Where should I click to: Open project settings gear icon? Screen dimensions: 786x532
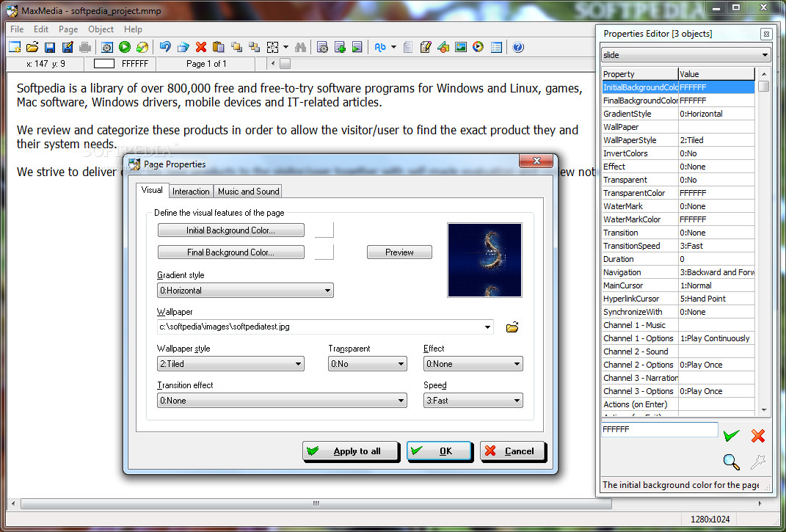106,47
